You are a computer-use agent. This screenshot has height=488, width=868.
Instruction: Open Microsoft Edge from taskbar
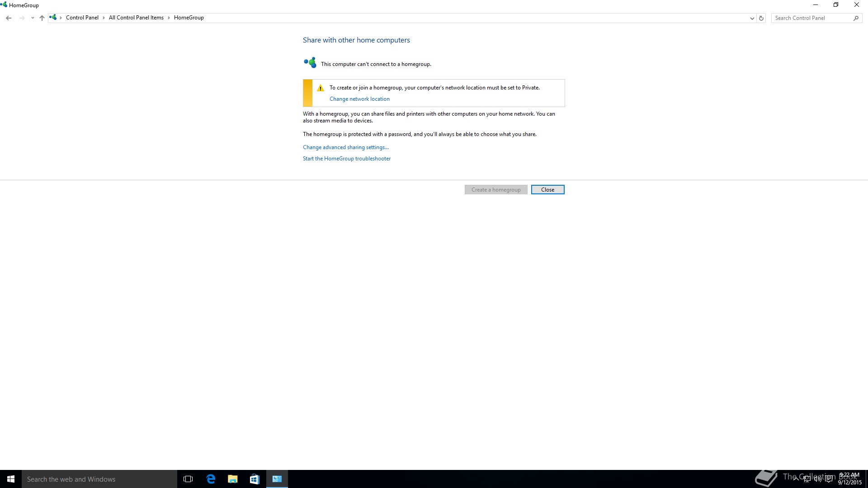click(211, 479)
